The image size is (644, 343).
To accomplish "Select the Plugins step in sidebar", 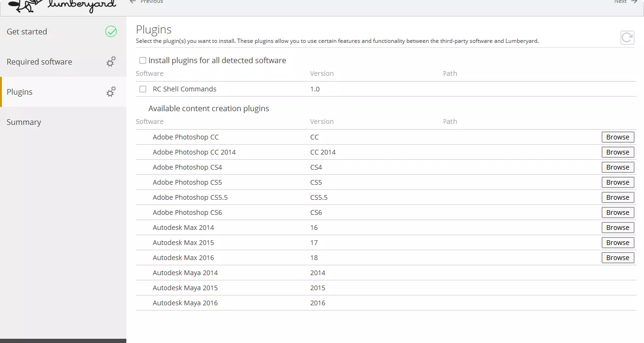I will click(19, 92).
